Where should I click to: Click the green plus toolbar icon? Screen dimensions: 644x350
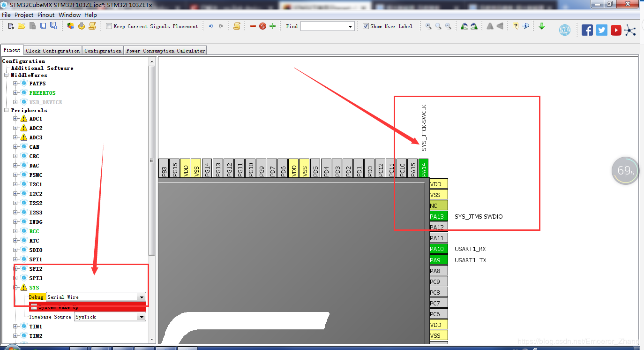[272, 26]
